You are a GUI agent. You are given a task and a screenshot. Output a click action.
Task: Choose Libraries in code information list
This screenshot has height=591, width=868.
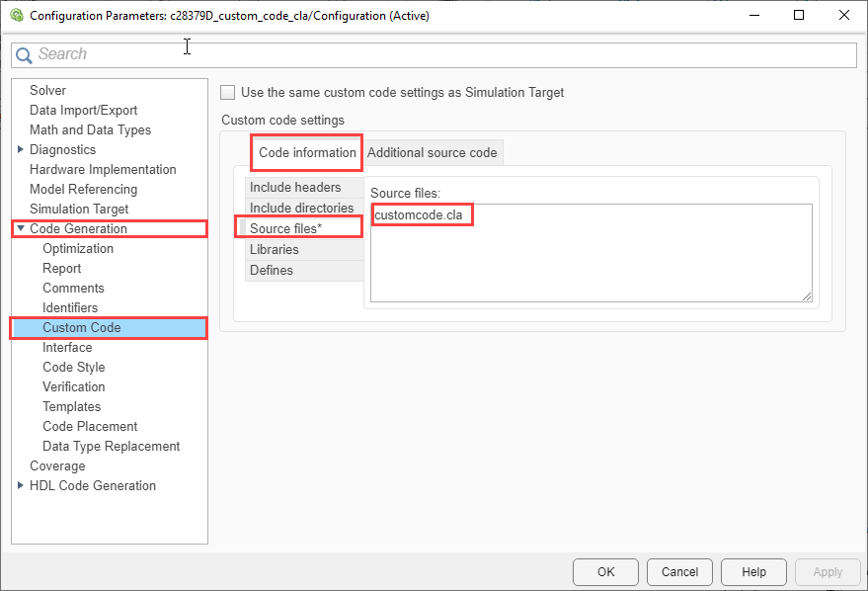tap(274, 249)
